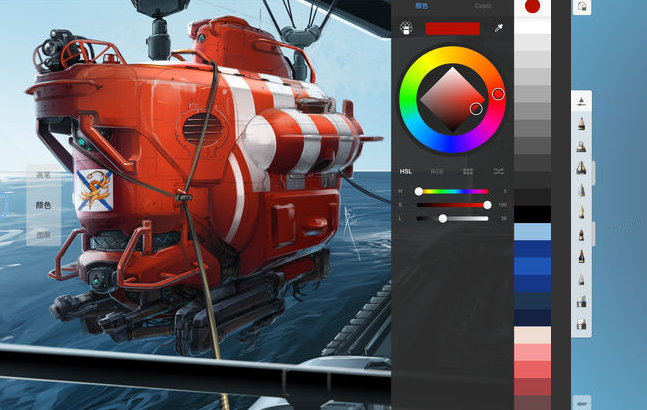647x410 pixels.
Task: Pick the light sky blue swatch
Action: click(532, 231)
